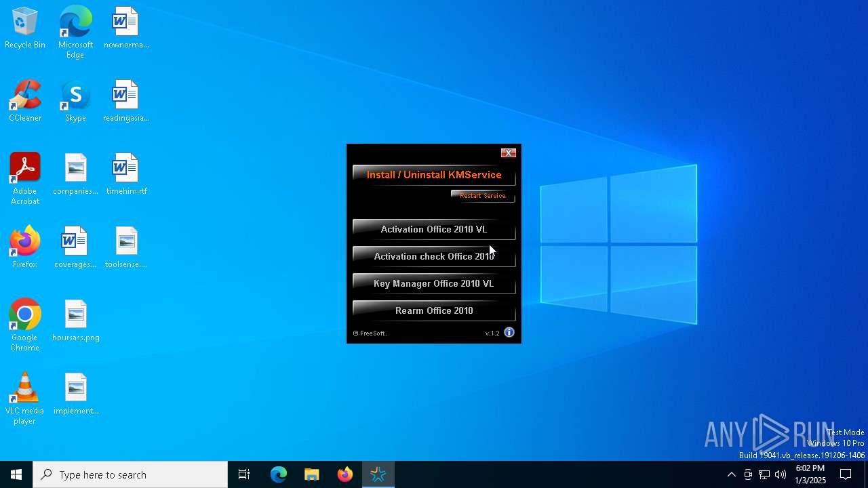
Task: Open the clock showing 6:02 PM
Action: coord(810,474)
